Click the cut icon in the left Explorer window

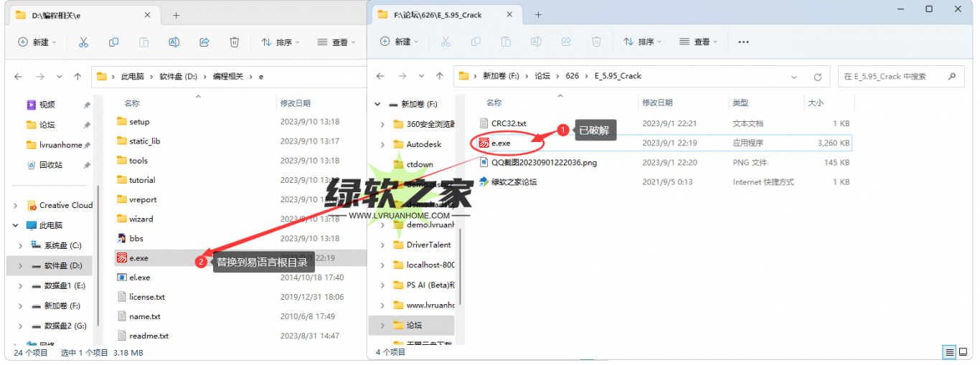click(83, 42)
